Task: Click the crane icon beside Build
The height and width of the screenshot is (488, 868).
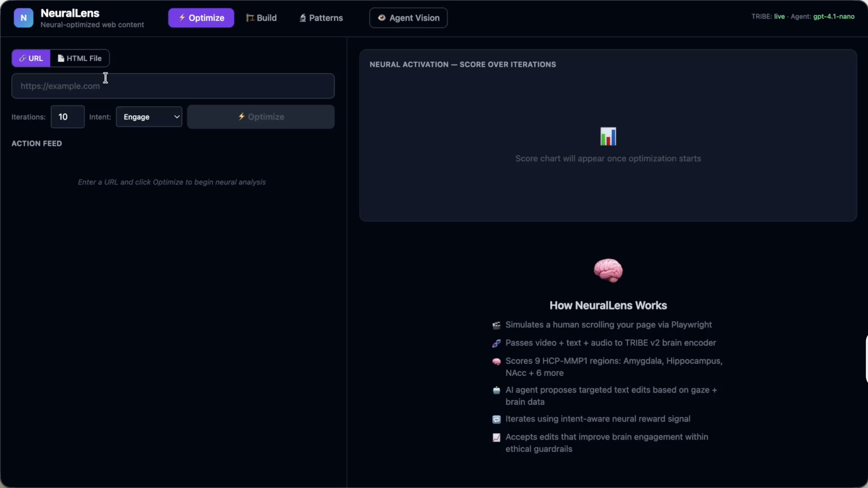Action: 250,18
